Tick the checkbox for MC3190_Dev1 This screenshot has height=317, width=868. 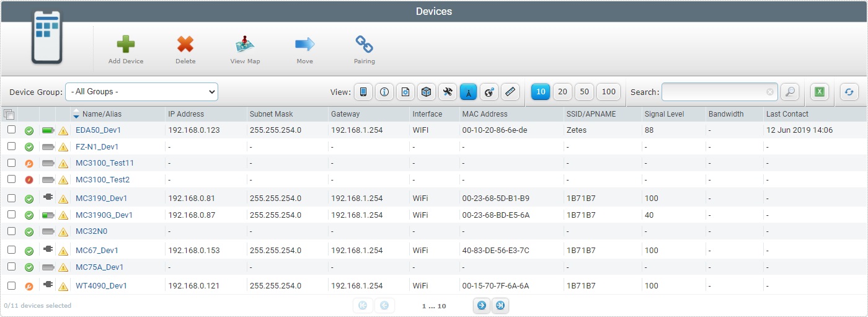click(x=11, y=198)
